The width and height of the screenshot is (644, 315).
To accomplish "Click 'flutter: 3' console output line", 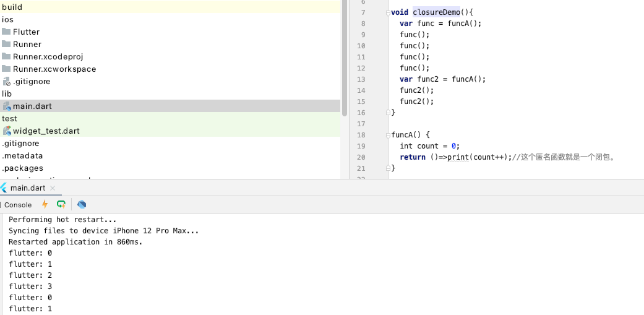I will click(x=30, y=287).
